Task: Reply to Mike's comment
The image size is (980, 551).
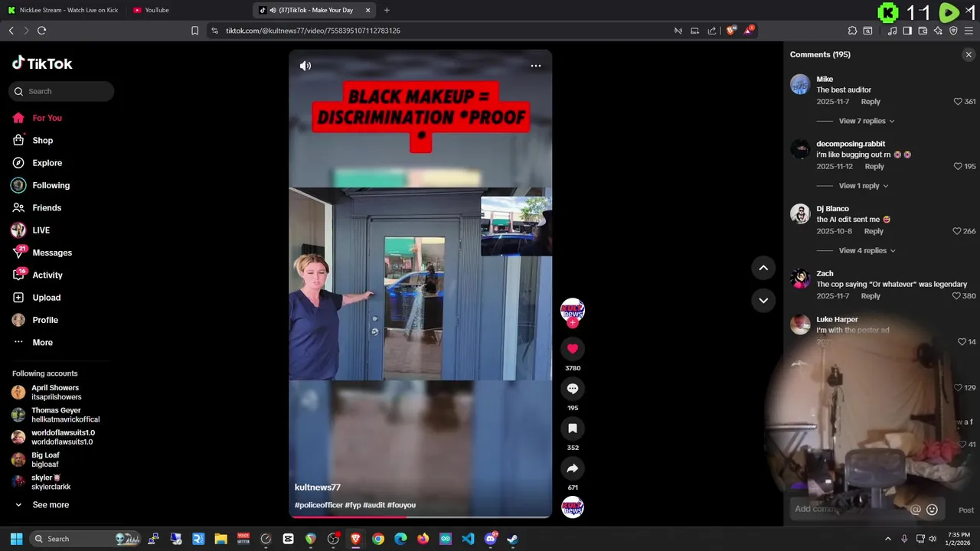Action: (x=871, y=102)
